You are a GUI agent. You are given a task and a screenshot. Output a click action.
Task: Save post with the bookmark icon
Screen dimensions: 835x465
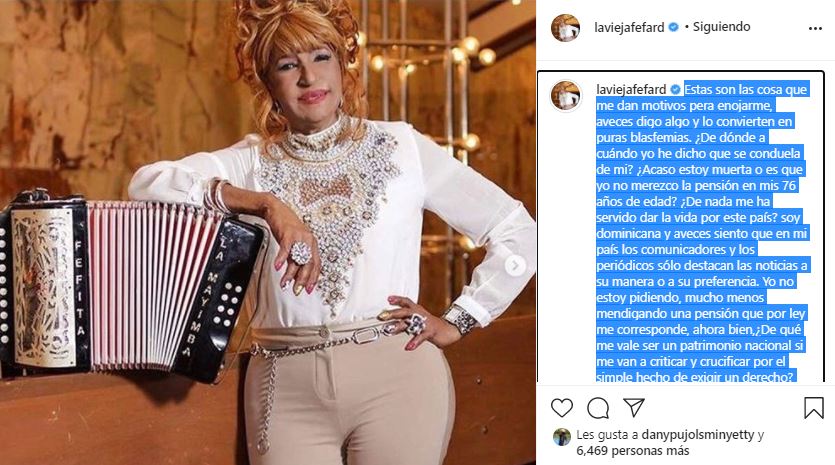[x=814, y=408]
